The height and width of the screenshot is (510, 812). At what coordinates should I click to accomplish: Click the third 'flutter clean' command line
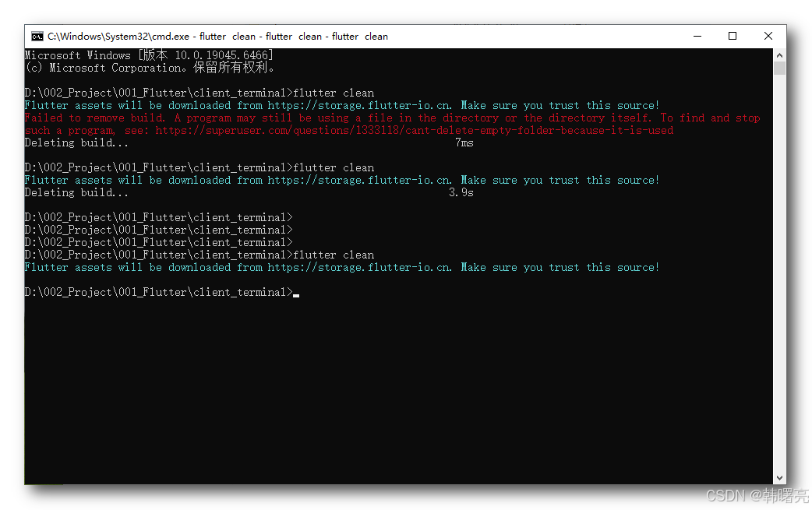click(x=199, y=255)
